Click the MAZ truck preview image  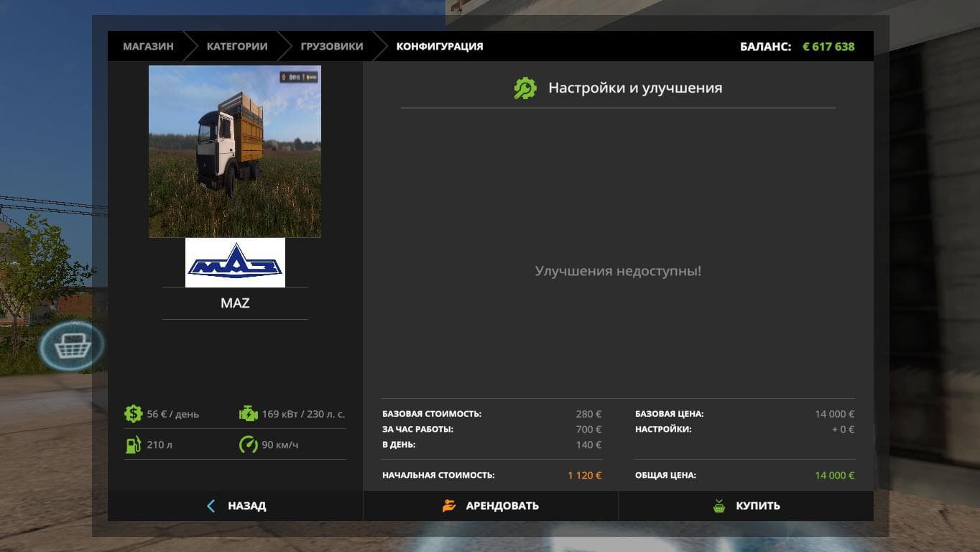click(235, 152)
